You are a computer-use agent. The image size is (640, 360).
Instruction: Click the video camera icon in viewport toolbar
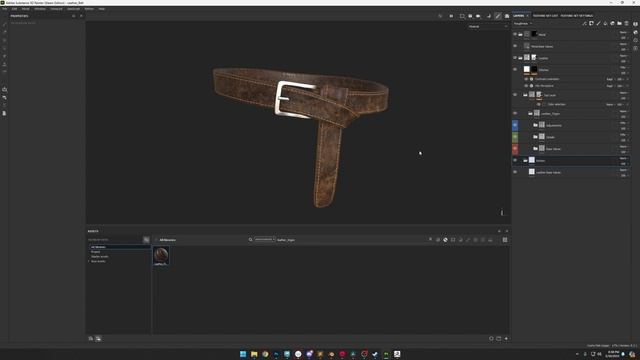point(478,16)
